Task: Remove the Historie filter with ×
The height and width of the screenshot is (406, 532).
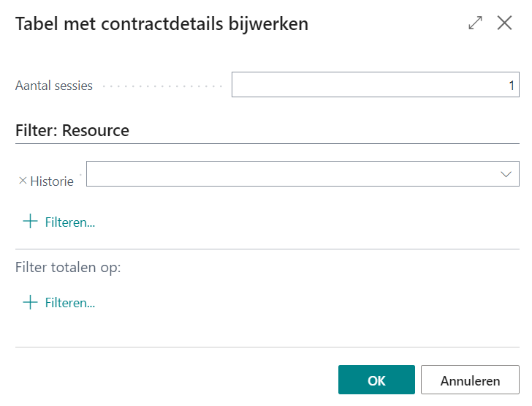Action: 22,181
